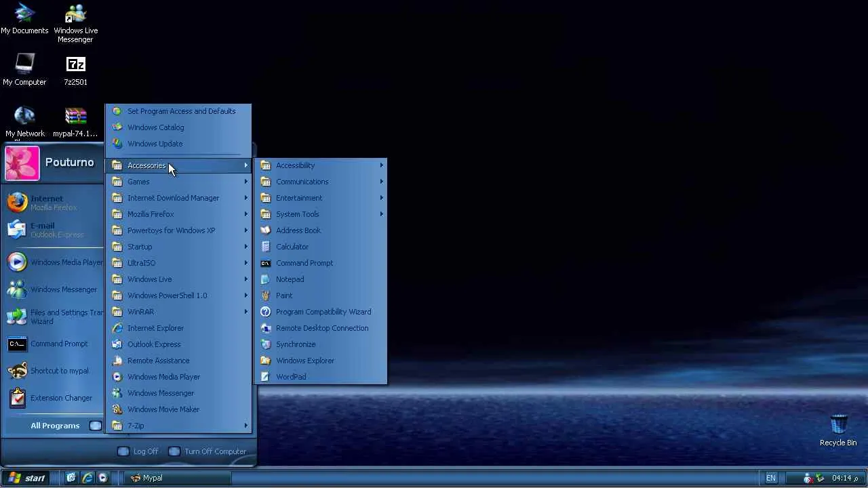Select the 7z2501 installer desktop icon
Screen dimensions: 868x488
click(x=75, y=70)
